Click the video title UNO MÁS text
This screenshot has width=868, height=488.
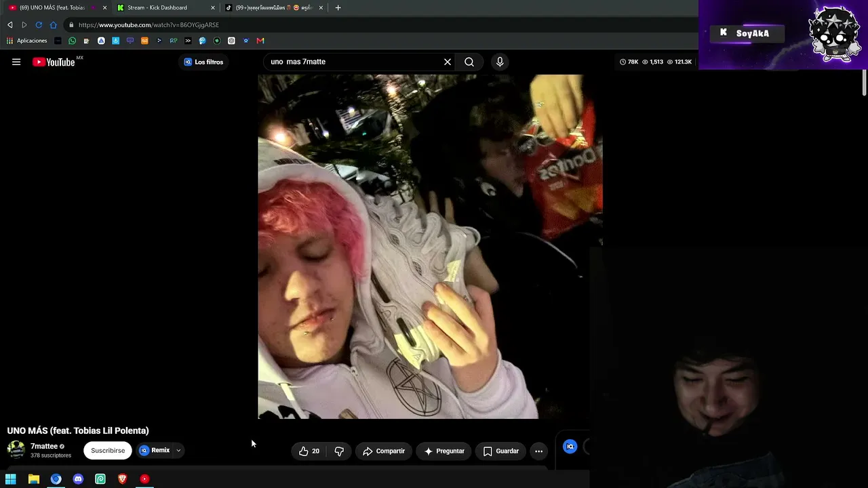tap(78, 430)
